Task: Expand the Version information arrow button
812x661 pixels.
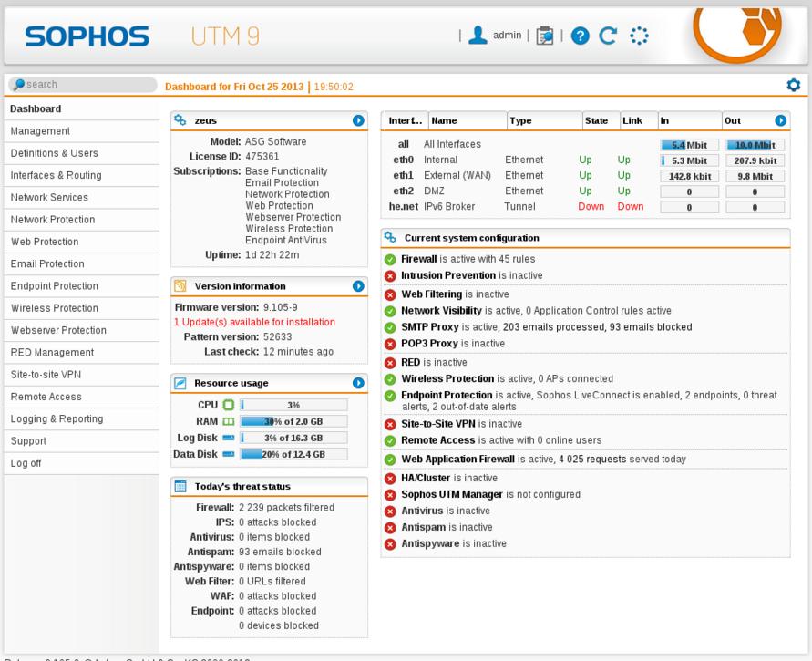Action: tap(358, 286)
